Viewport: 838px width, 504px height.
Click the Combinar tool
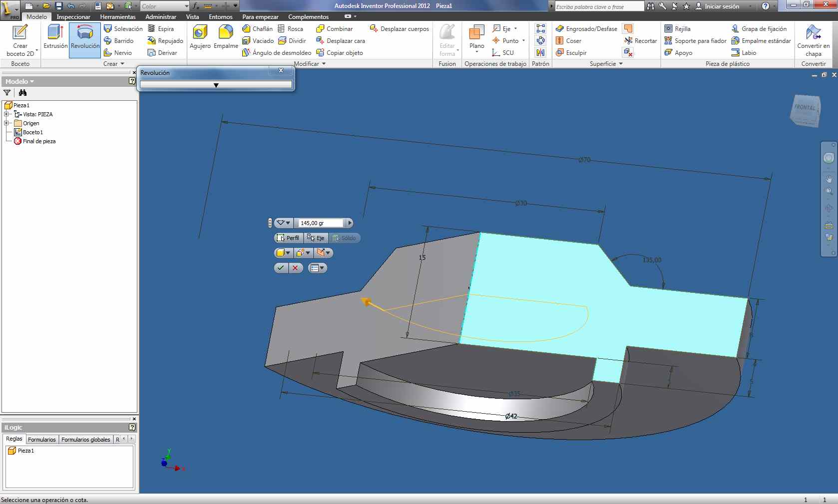pos(334,28)
